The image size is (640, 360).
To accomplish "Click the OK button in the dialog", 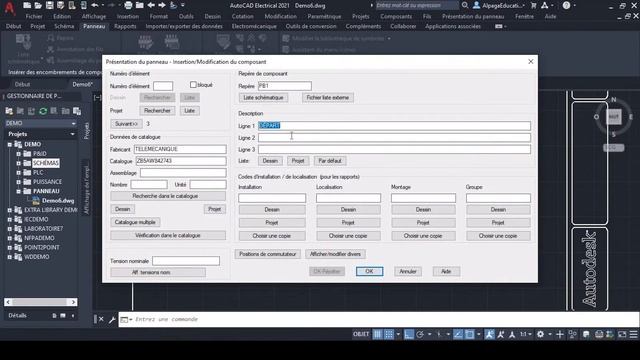I will point(369,271).
